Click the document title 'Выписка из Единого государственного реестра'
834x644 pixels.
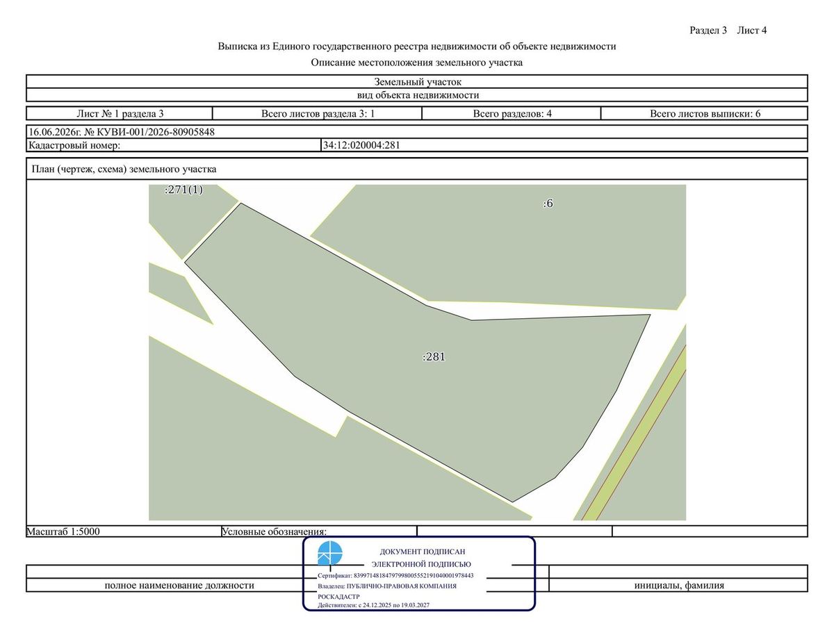[x=417, y=47]
